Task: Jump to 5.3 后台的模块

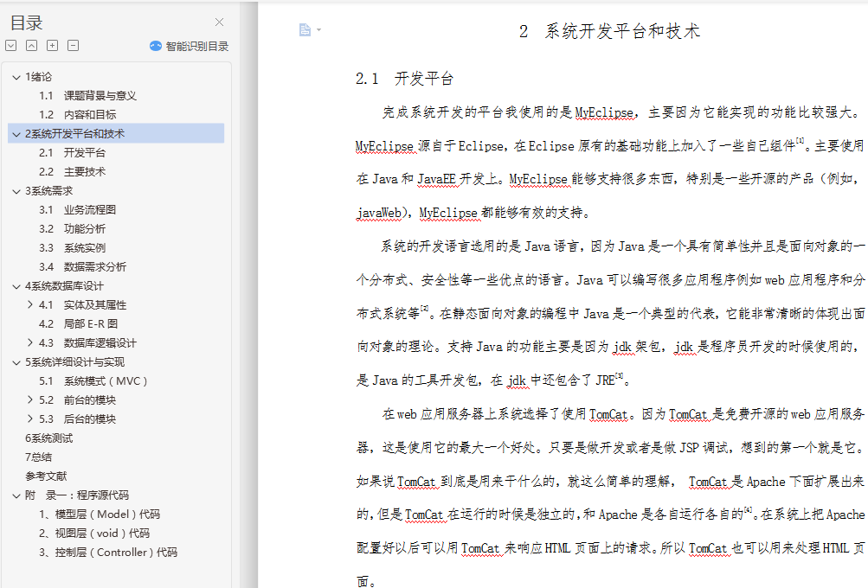Action: pos(78,419)
